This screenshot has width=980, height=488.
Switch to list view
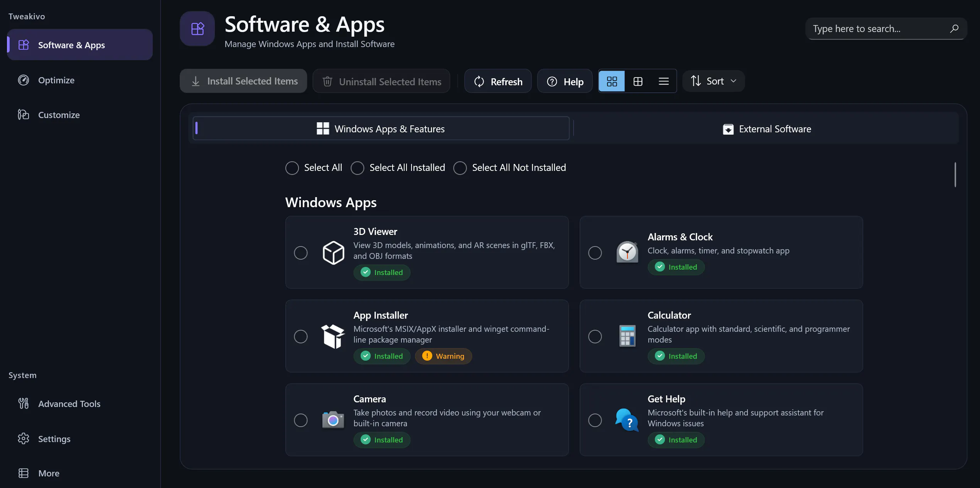[x=664, y=81]
